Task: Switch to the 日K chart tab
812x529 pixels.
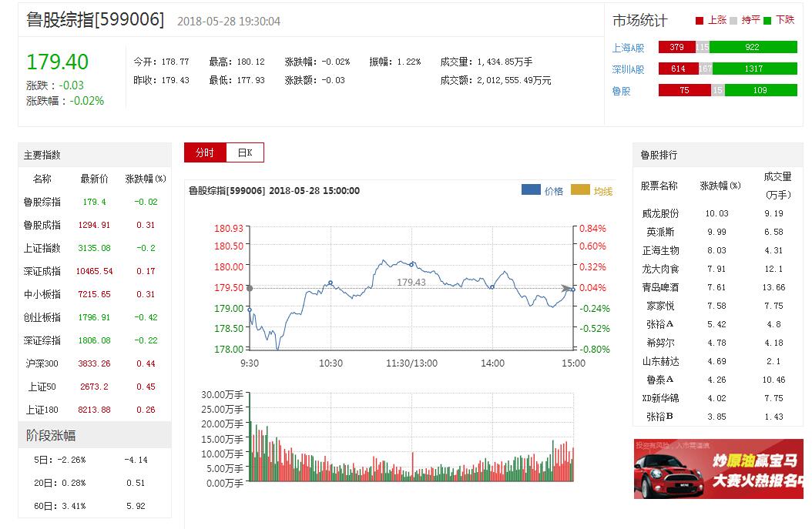Action: 245,152
